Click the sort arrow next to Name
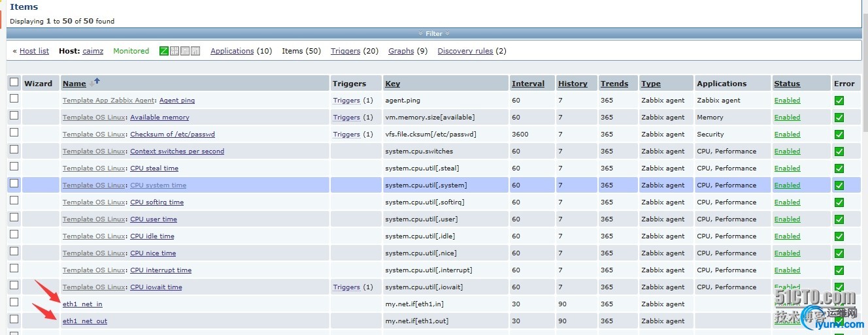This screenshot has height=335, width=868. point(96,82)
